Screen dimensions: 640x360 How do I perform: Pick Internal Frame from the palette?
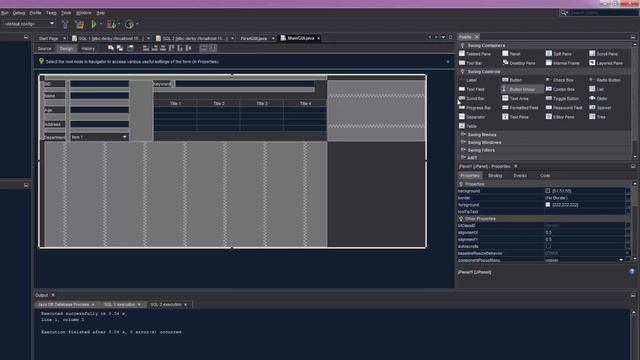[x=563, y=63]
